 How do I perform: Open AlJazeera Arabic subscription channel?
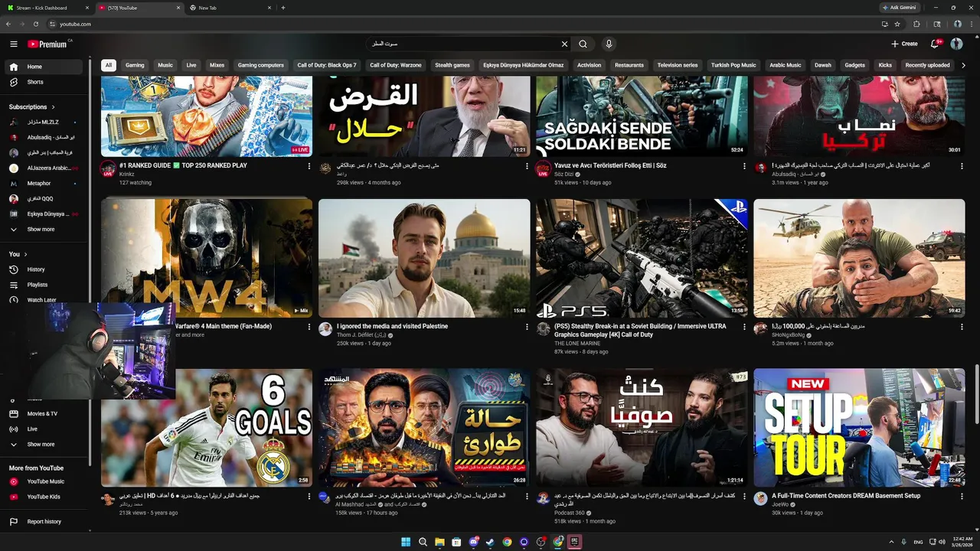pyautogui.click(x=44, y=168)
